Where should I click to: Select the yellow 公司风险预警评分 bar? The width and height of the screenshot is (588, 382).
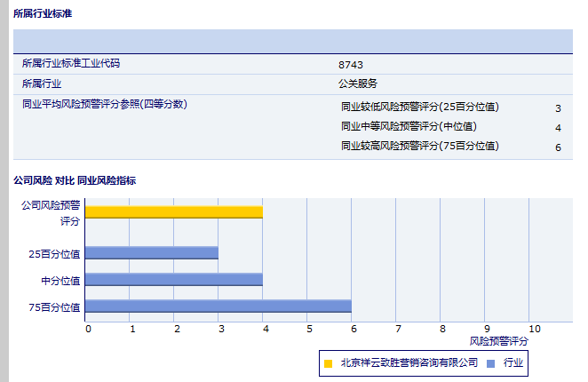173,211
